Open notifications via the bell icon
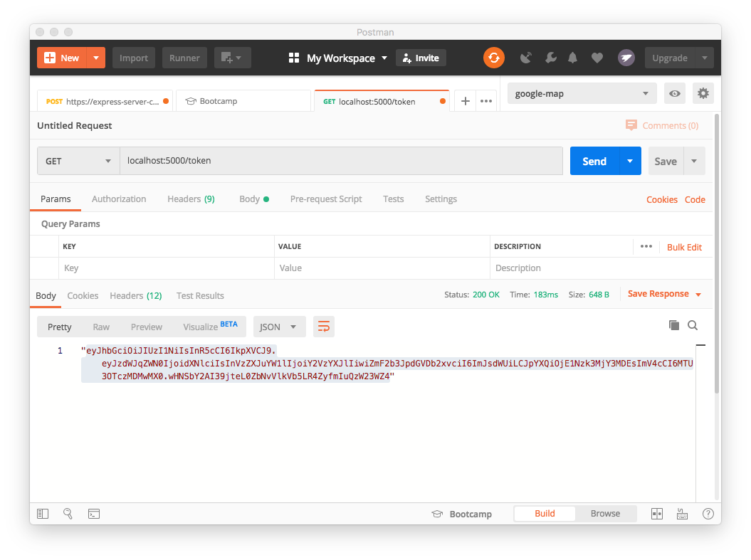 coord(572,58)
